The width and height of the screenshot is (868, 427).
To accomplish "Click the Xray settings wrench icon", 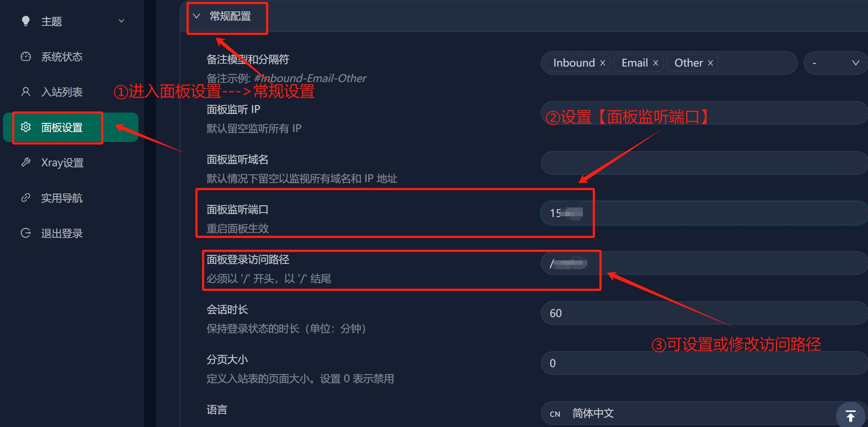I will 25,162.
